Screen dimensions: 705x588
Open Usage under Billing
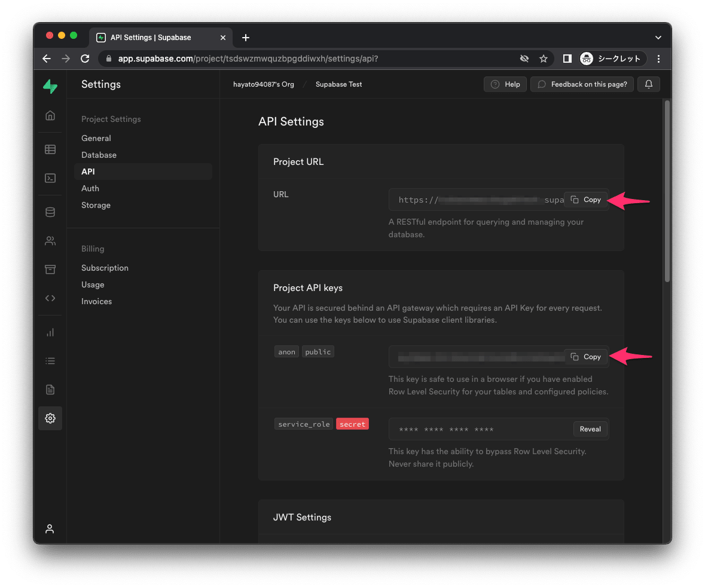[x=93, y=285]
